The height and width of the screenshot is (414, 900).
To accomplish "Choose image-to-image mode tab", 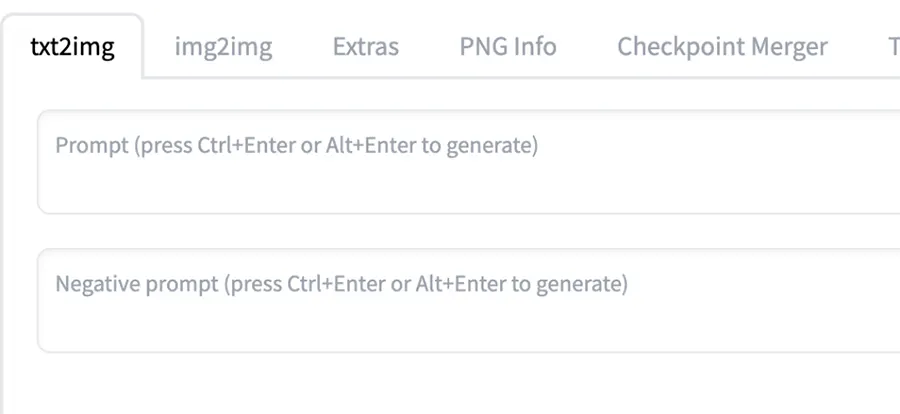I will [x=223, y=47].
